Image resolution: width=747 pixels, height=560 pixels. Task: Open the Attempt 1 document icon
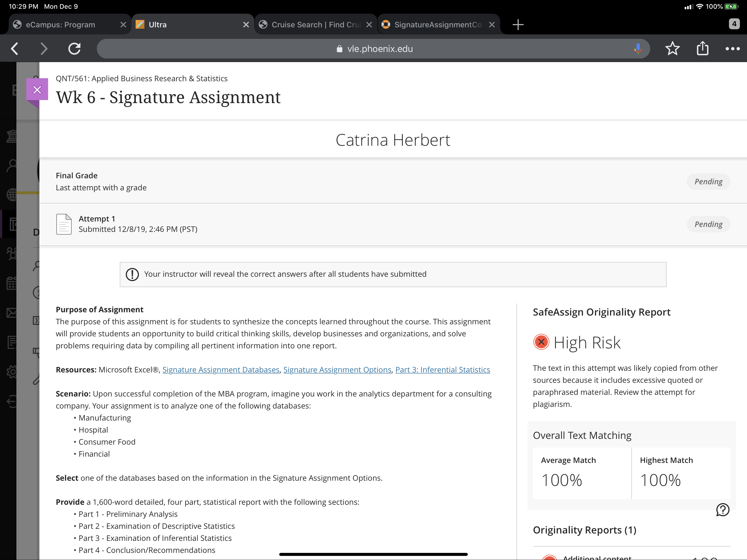64,224
